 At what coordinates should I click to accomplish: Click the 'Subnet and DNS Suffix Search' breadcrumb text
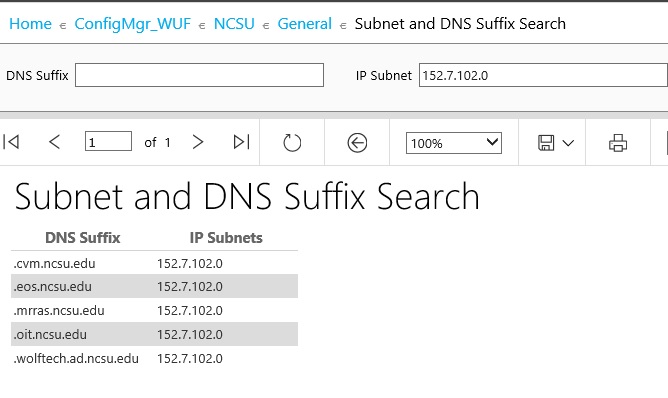pos(460,24)
